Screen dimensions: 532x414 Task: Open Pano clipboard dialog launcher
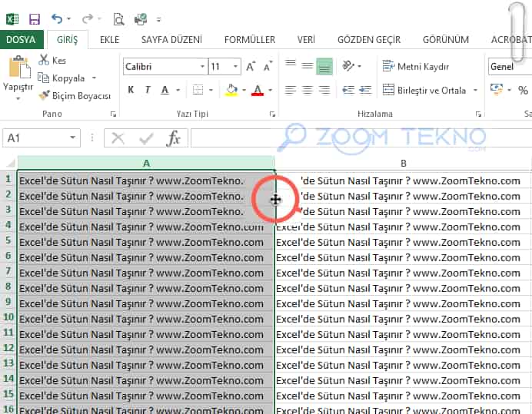(113, 114)
